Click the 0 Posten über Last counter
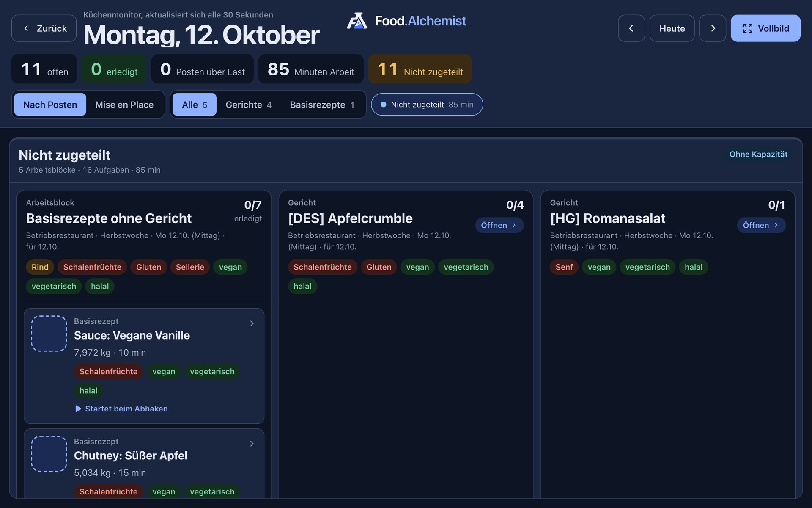Screen dimensions: 812x508 (203, 69)
